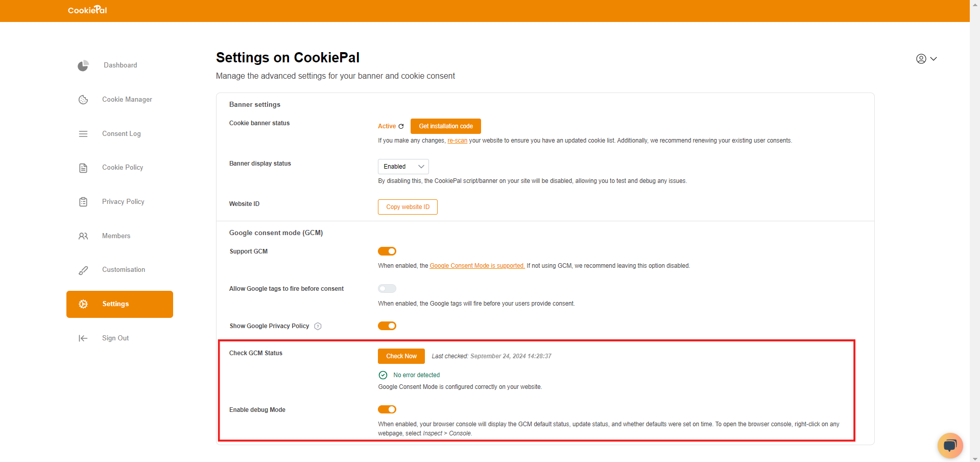
Task: Open the help icon beside Show Google Privacy Policy
Action: pyautogui.click(x=318, y=326)
